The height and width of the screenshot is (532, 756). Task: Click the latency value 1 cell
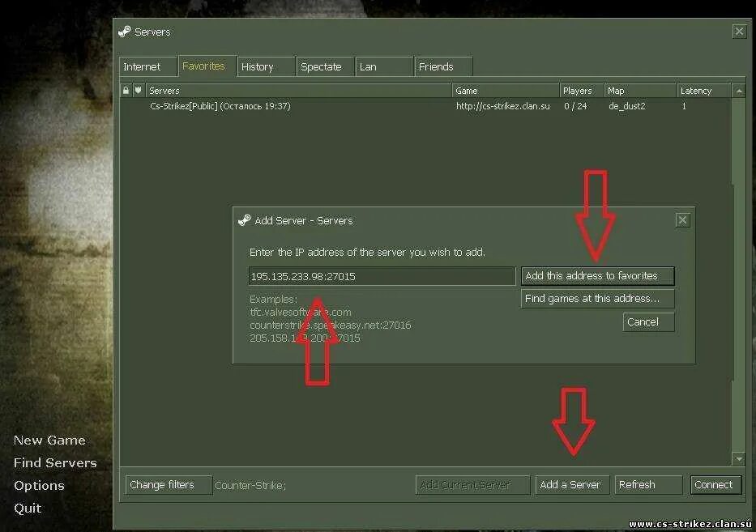click(x=684, y=106)
